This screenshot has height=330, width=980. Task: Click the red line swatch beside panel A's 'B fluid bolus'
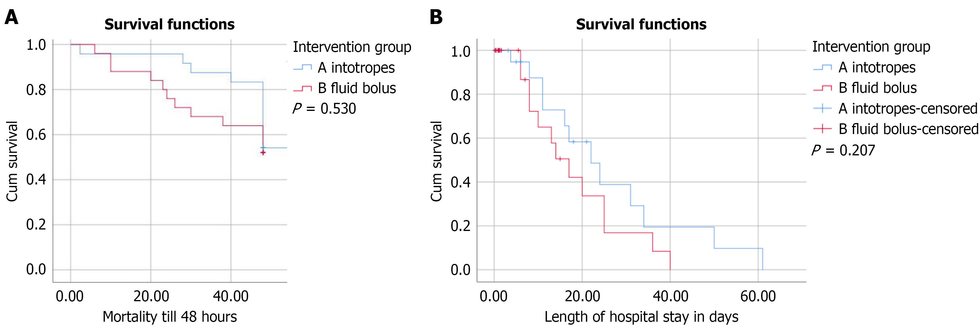[302, 89]
